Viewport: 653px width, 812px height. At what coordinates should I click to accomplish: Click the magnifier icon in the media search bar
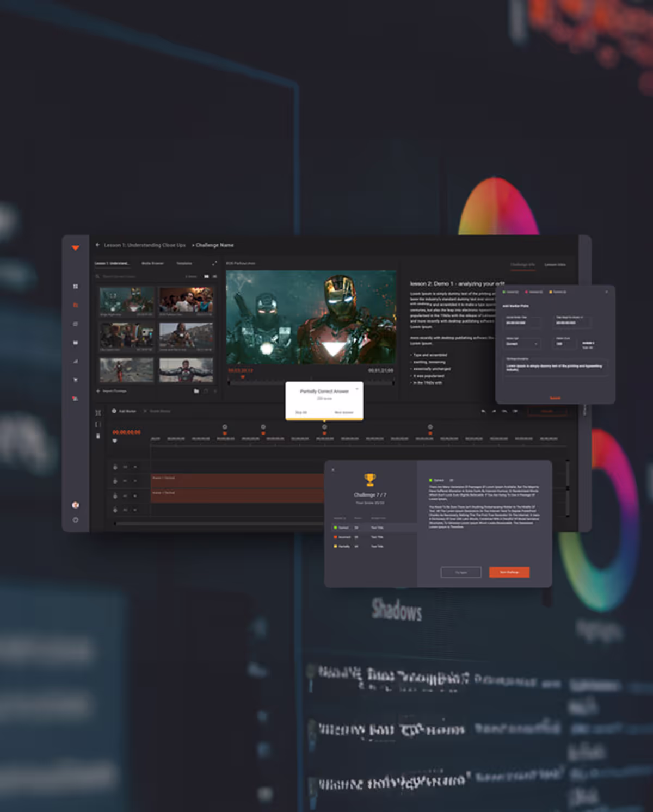[x=98, y=277]
